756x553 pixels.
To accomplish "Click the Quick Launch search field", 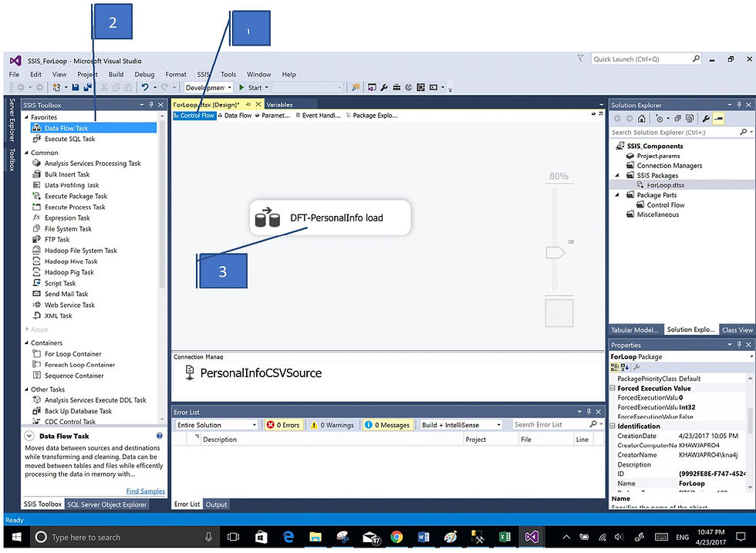I will pyautogui.click(x=646, y=59).
